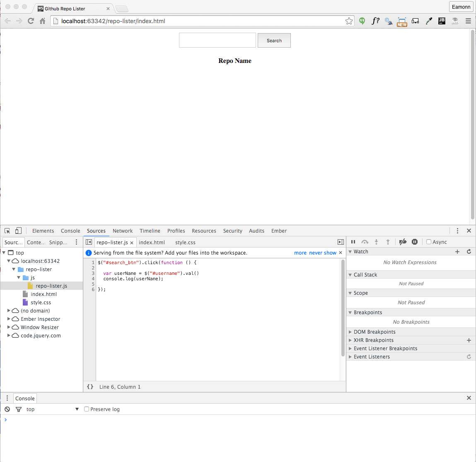
Task: Expand the Event Listener Breakpoints section
Action: point(385,349)
